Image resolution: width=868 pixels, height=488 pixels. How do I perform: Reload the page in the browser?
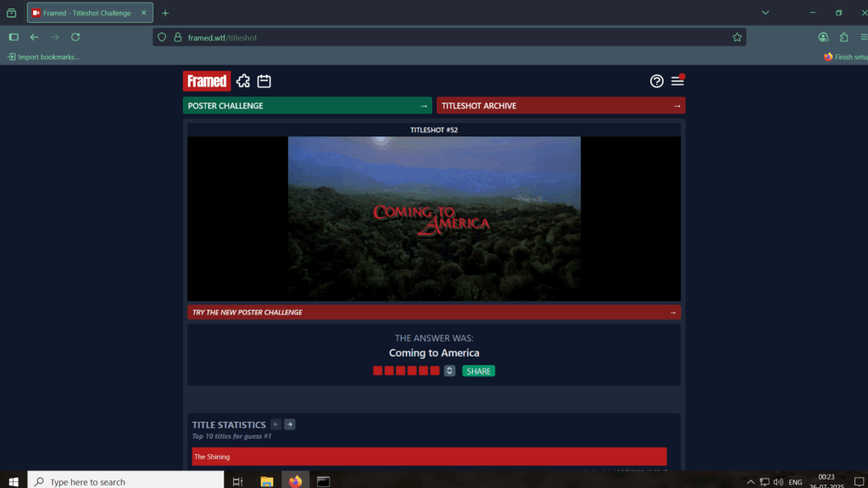[75, 37]
